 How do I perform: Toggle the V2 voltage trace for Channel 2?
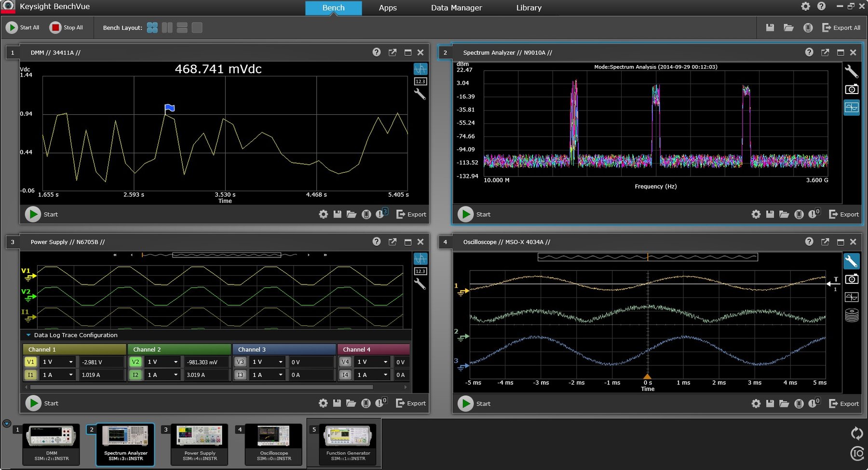136,362
